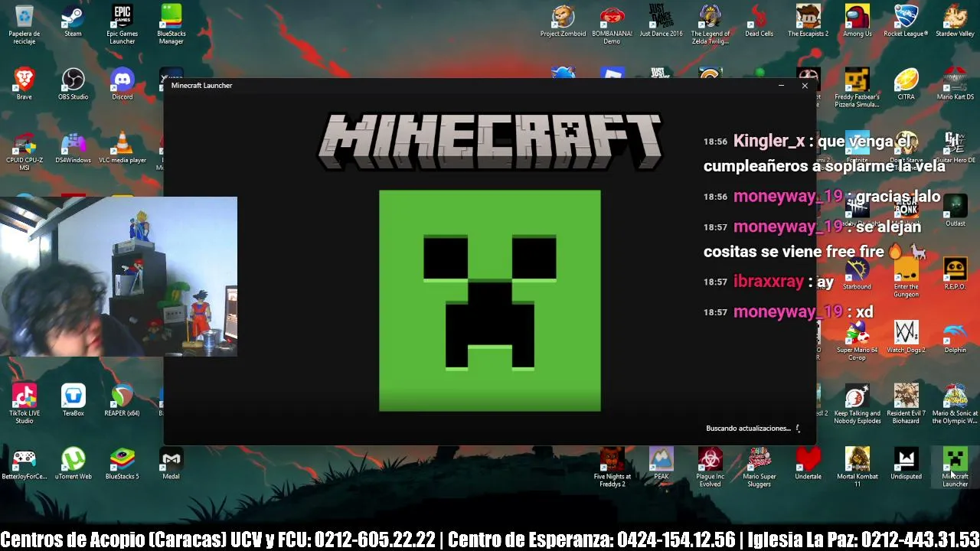Viewport: 980px width, 551px height.
Task: Launch Enter the Gungeon icon
Action: click(906, 278)
